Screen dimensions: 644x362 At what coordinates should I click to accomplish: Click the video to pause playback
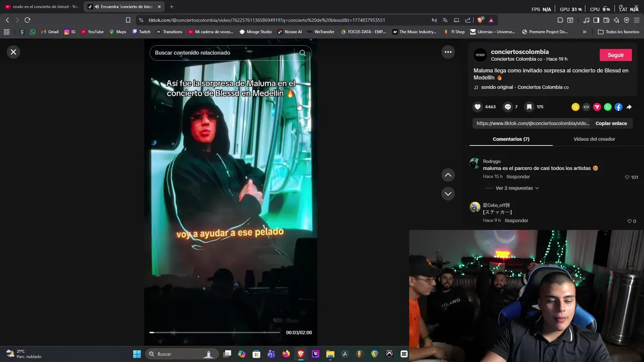coord(231,191)
